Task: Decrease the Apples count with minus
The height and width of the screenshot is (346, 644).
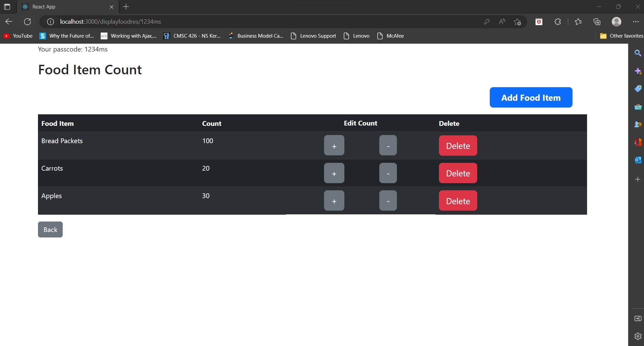Action: coord(388,200)
